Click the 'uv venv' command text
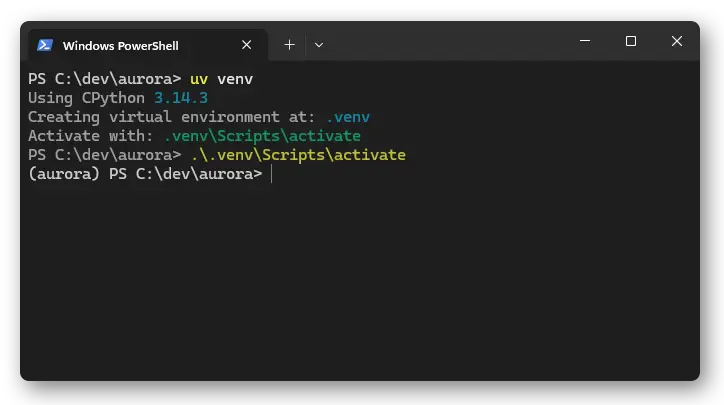The width and height of the screenshot is (724, 405). (x=222, y=79)
